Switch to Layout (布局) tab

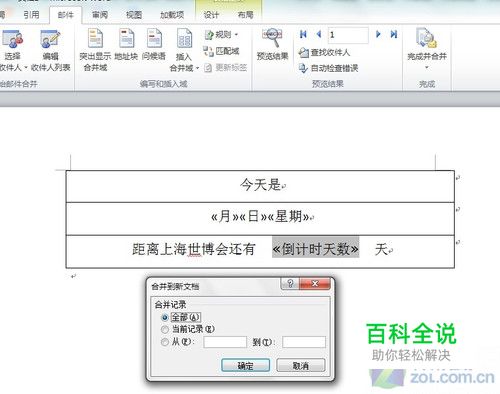click(x=245, y=15)
